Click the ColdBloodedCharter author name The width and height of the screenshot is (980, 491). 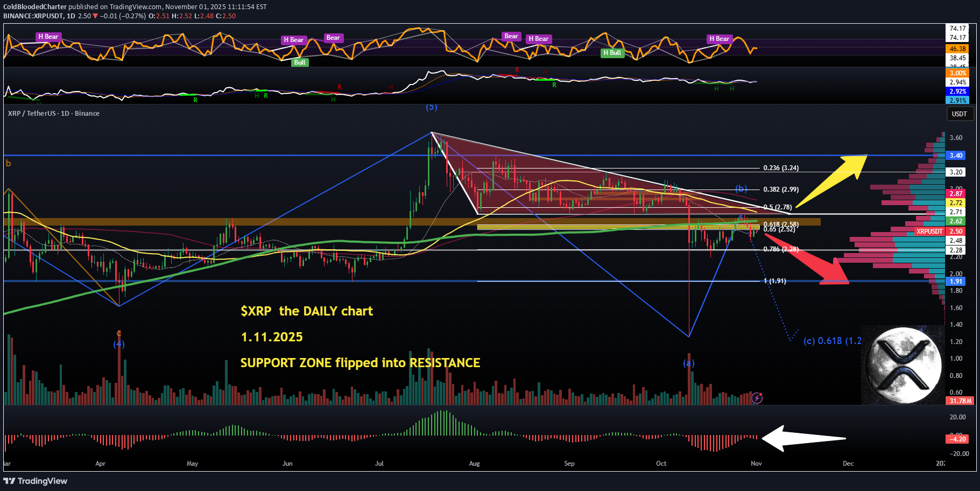click(35, 7)
